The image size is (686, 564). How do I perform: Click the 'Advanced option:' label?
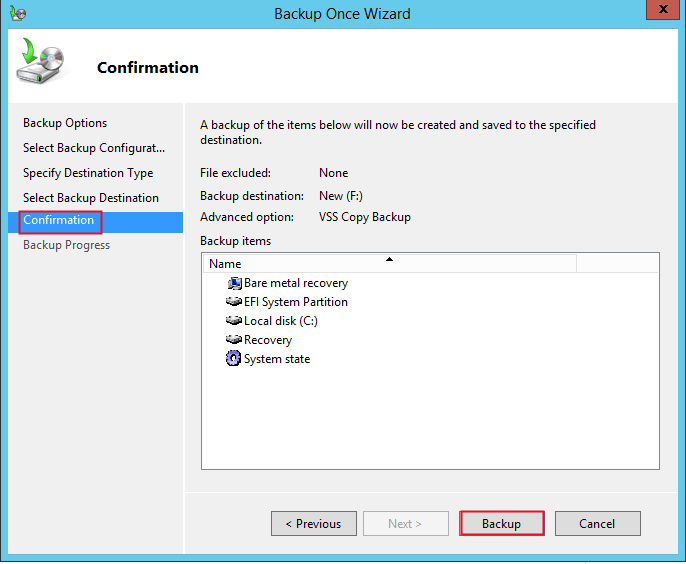click(247, 217)
